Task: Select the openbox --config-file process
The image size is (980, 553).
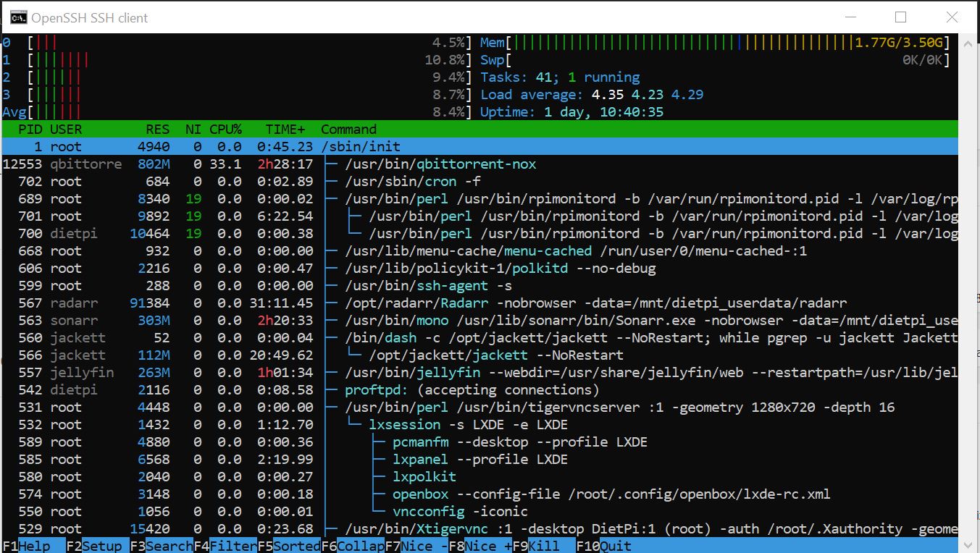Action: click(479, 494)
